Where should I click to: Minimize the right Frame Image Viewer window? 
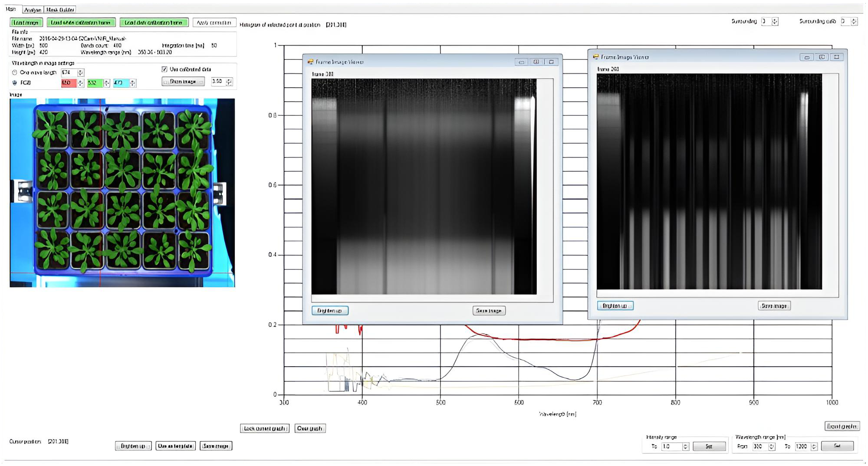point(807,57)
